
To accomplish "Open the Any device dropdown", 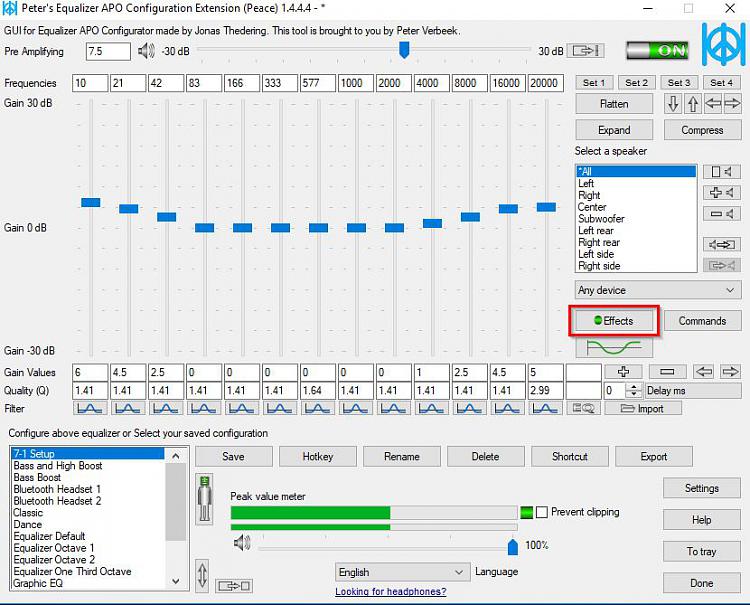I will click(658, 290).
